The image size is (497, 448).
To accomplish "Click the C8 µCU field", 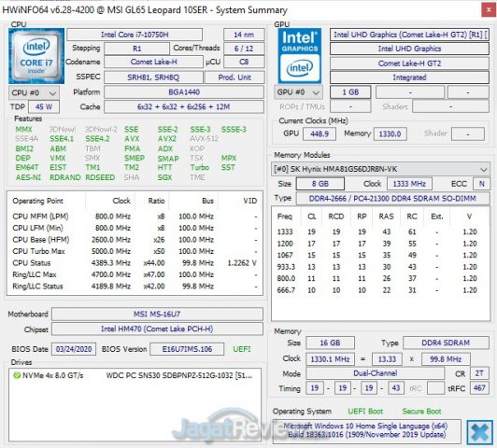I will click(244, 62).
